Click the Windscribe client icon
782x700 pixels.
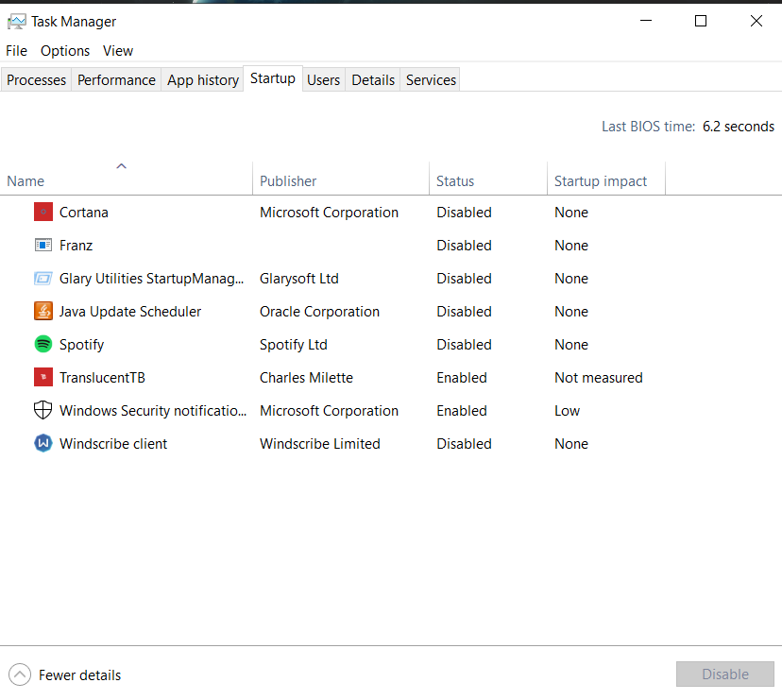[x=43, y=443]
